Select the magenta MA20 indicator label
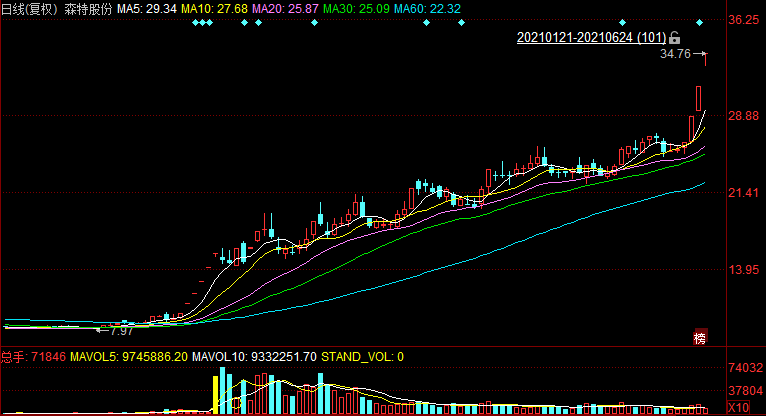The image size is (766, 416). [x=292, y=7]
